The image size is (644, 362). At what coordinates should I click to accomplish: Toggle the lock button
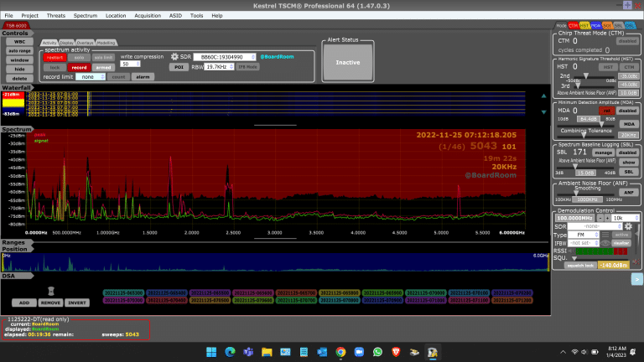coord(55,67)
